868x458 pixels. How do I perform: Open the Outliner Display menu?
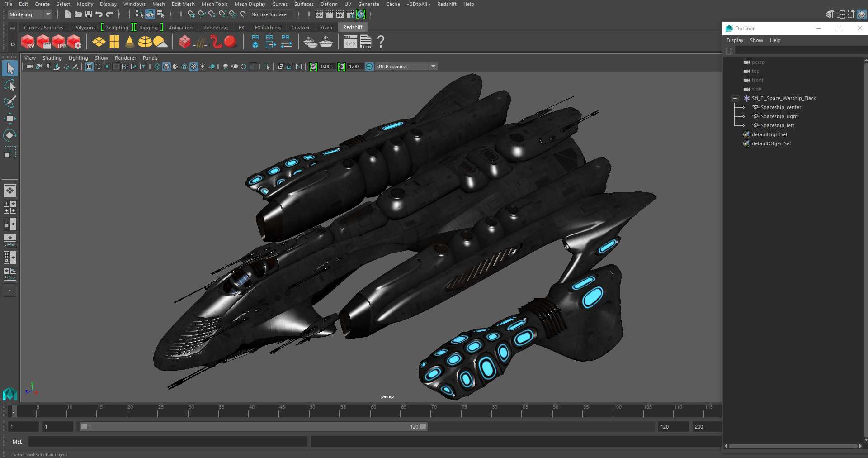(735, 40)
